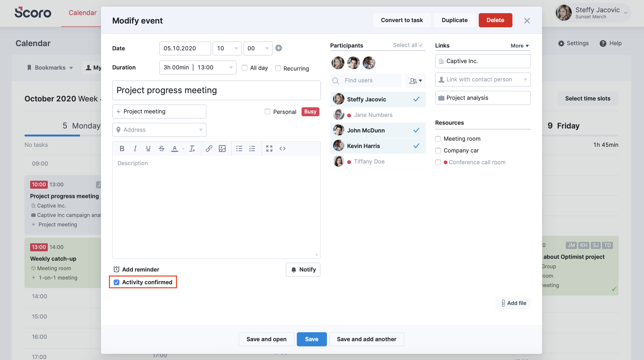Close the Modify event dialog
Viewport: 644px width, 360px height.
click(x=527, y=20)
